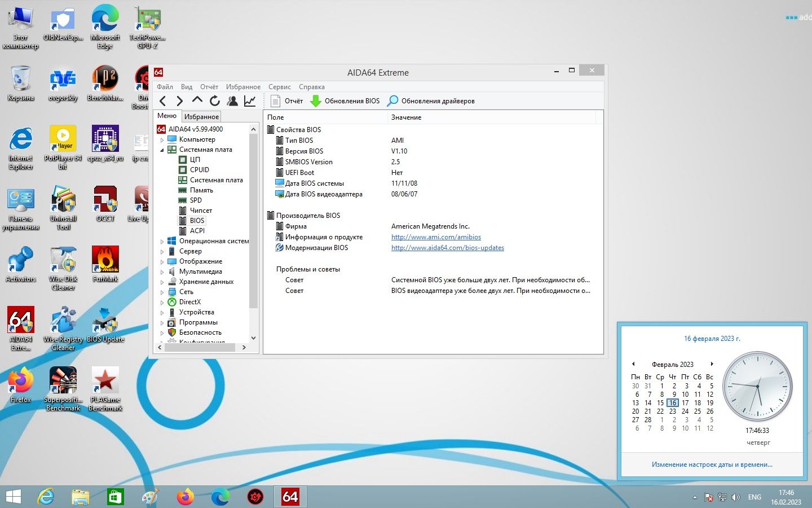
Task: Select Корзина recycle bin icon
Action: pyautogui.click(x=21, y=84)
